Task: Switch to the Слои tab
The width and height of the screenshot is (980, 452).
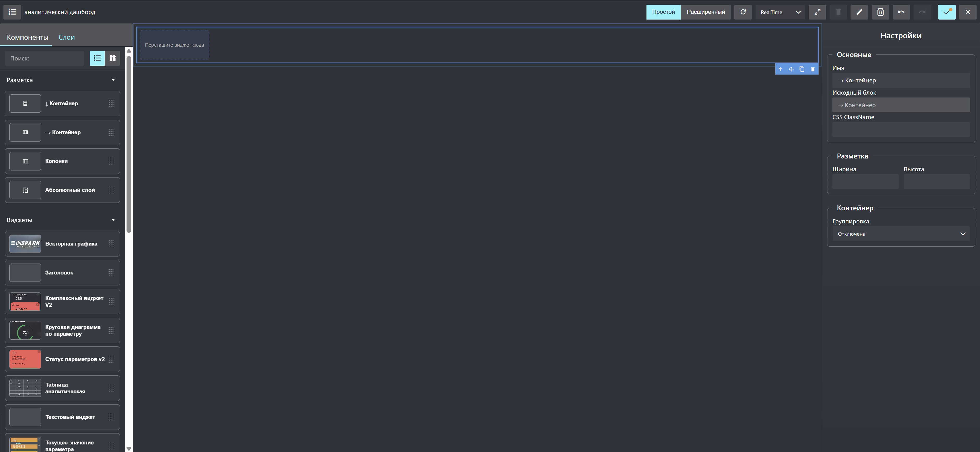Action: [x=67, y=37]
